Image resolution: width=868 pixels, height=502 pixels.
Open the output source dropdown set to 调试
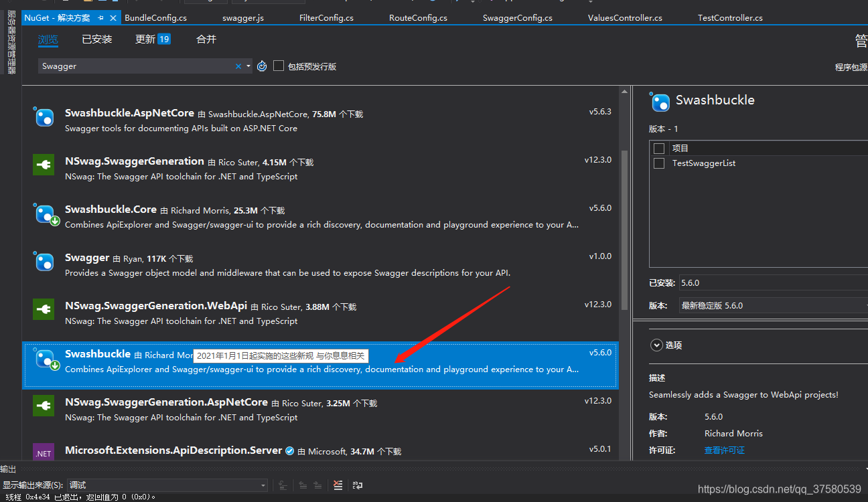coord(167,485)
